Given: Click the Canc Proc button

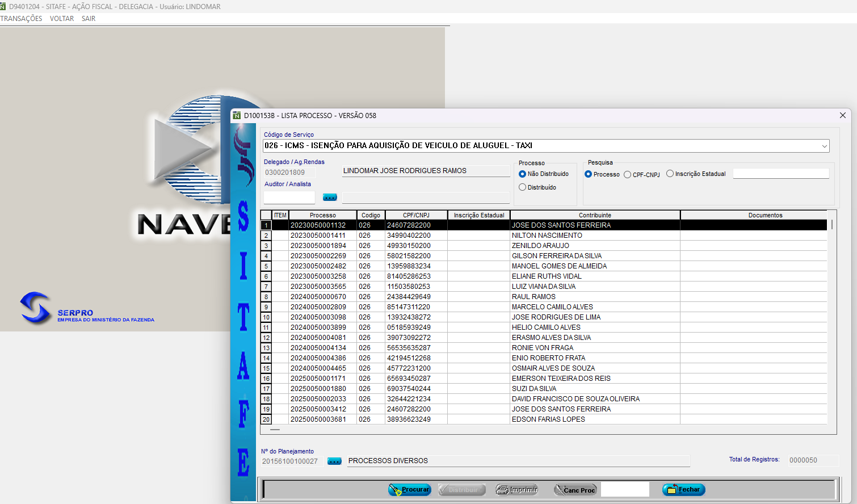Looking at the screenshot, I should 575,490.
